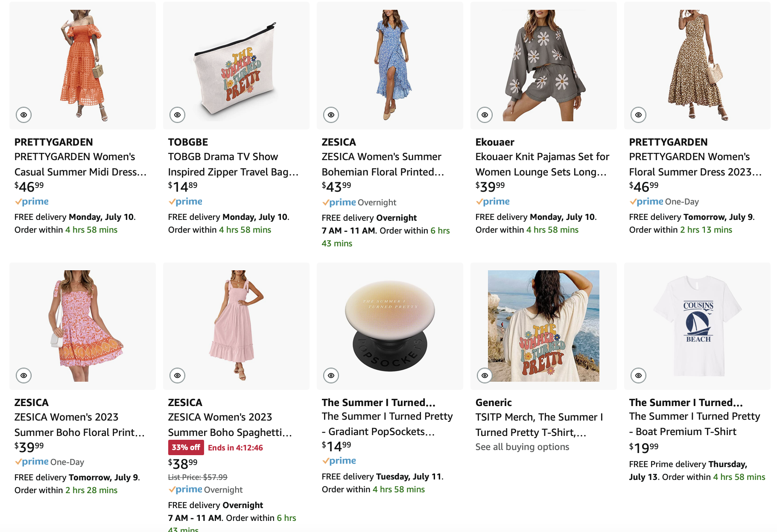Open PRETTYGARDEN Casual Summer Midi Dress title
Image resolution: width=777 pixels, height=532 pixels.
(x=80, y=164)
